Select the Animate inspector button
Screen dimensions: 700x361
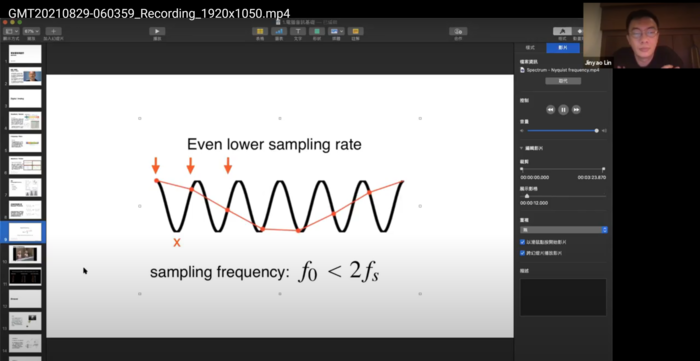coord(579,31)
